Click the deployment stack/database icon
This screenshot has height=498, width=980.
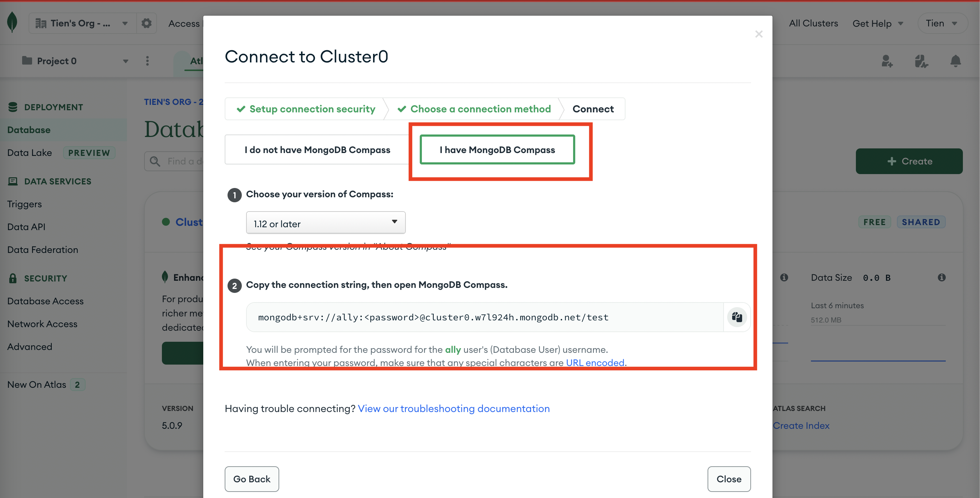coord(12,107)
